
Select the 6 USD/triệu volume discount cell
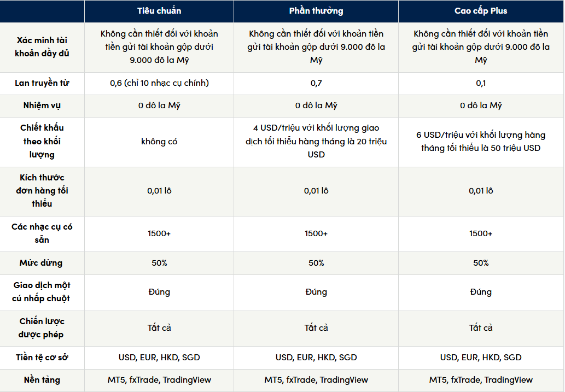click(x=481, y=141)
